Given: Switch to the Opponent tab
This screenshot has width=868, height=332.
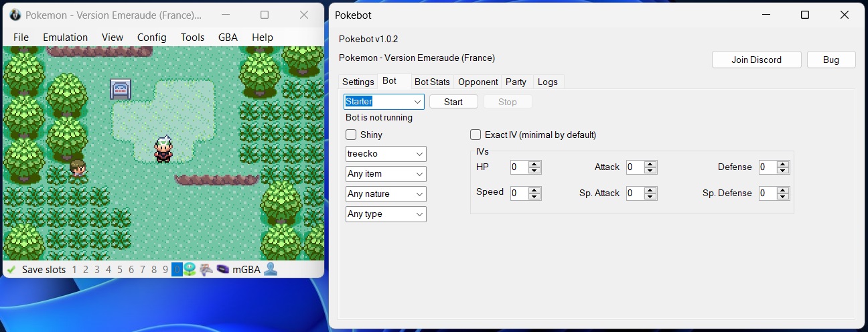Looking at the screenshot, I should pos(478,82).
